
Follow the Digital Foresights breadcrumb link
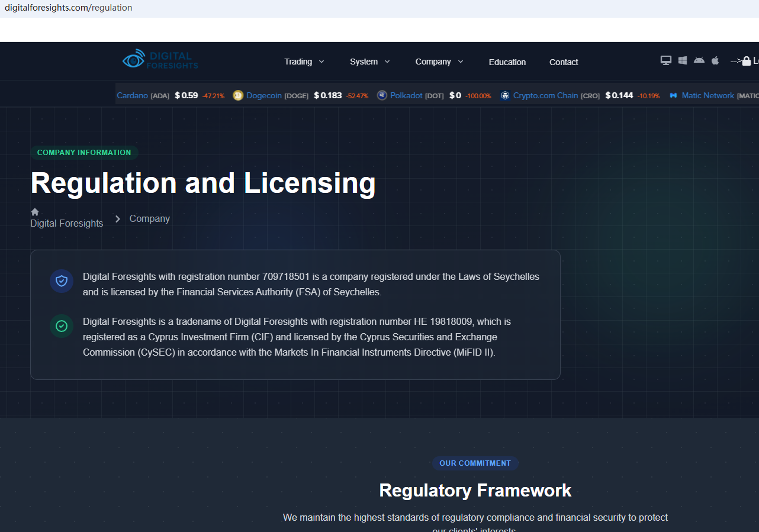click(67, 223)
